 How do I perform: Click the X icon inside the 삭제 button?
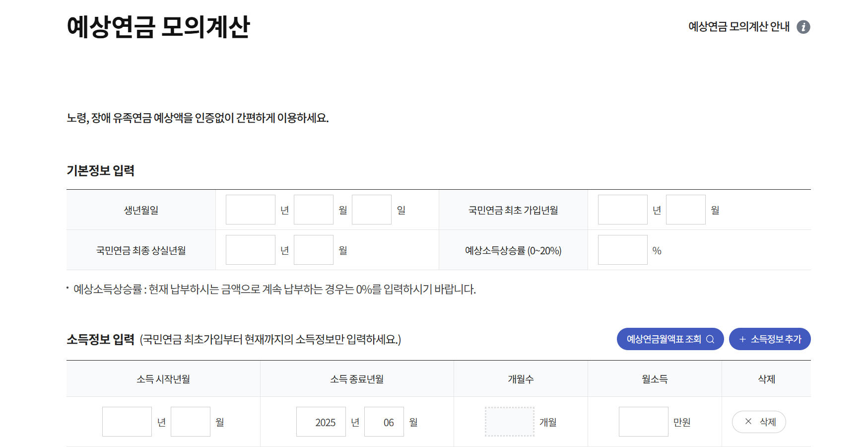748,422
